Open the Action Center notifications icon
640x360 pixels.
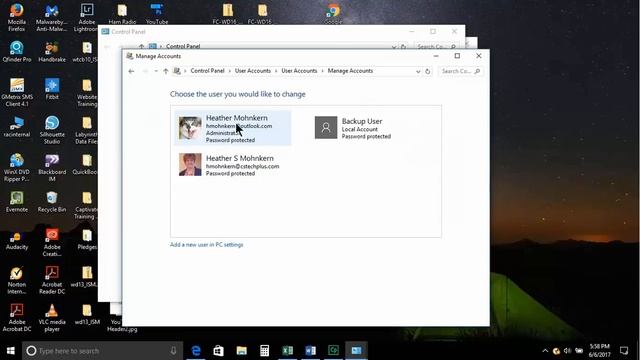(624, 351)
